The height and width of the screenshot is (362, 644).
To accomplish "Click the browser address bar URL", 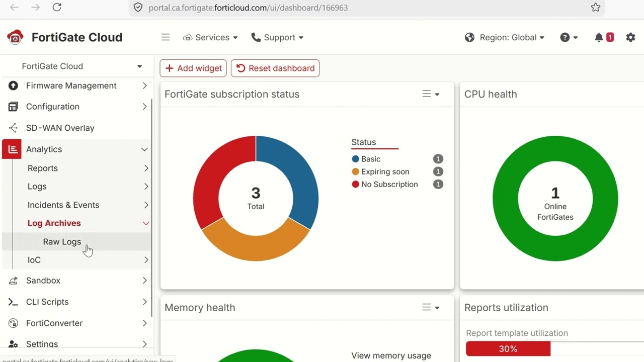I will tap(248, 8).
